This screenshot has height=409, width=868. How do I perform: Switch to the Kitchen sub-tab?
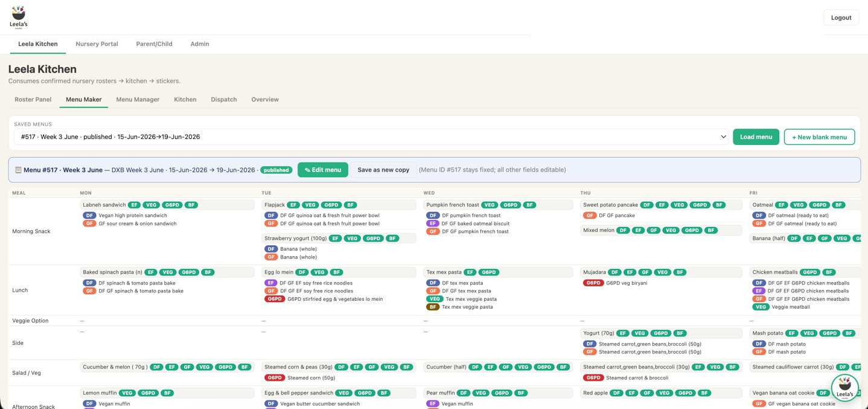tap(185, 99)
